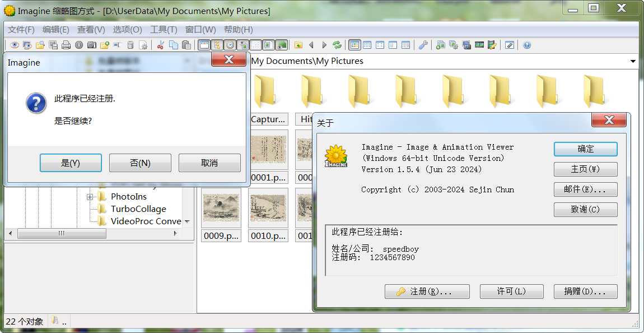
Task: Click the 邮件(E)... button
Action: [x=586, y=189]
